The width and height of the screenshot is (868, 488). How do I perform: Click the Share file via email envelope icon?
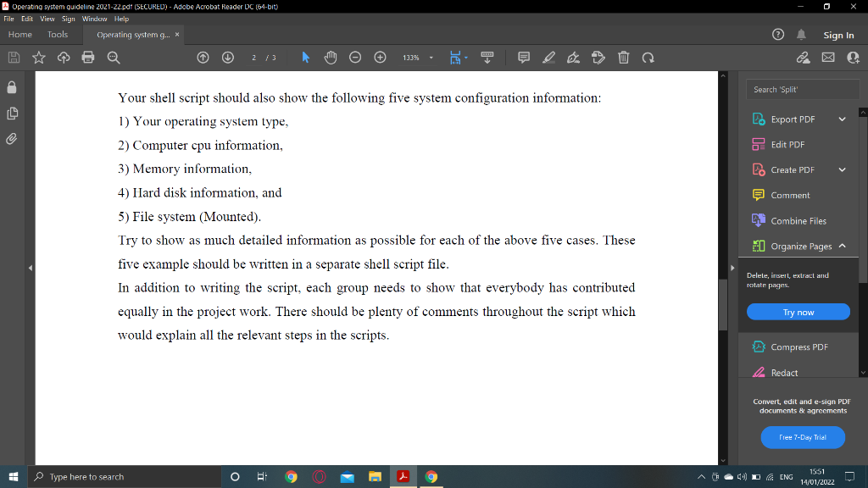pos(826,57)
